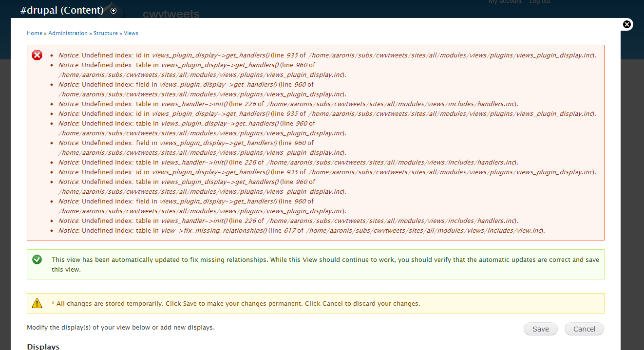The height and width of the screenshot is (350, 644).
Task: Click the '#drupal (Content)' overlay title
Action: click(x=62, y=10)
